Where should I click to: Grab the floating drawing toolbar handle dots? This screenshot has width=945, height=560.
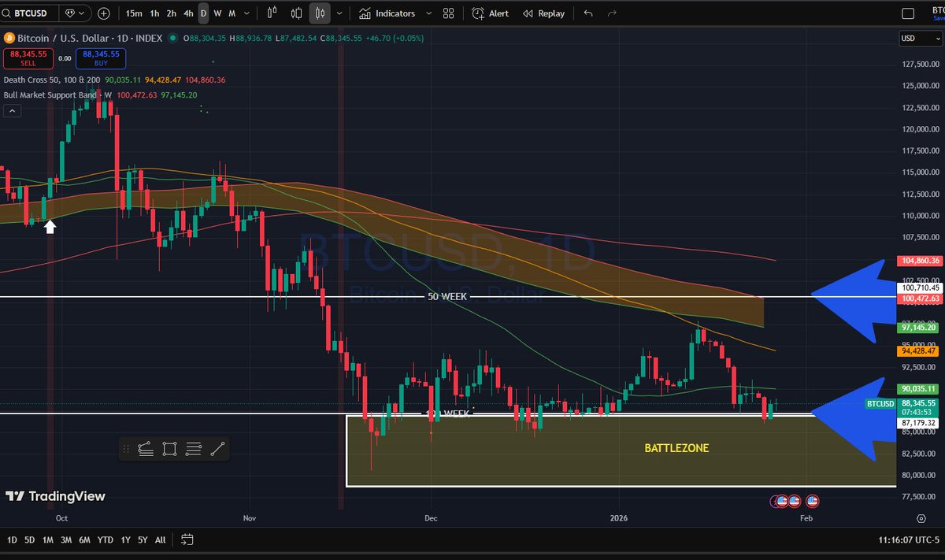[x=127, y=450]
